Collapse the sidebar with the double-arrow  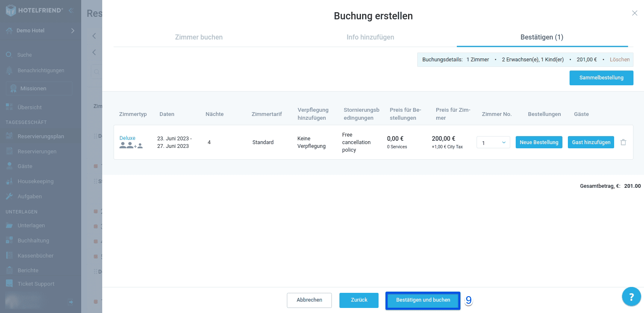70,10
